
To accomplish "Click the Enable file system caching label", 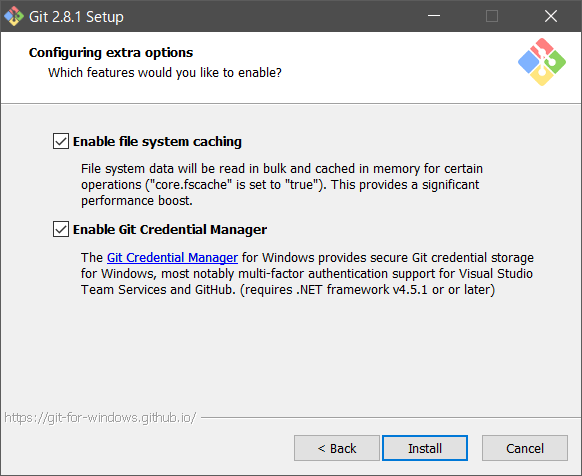I will [157, 142].
